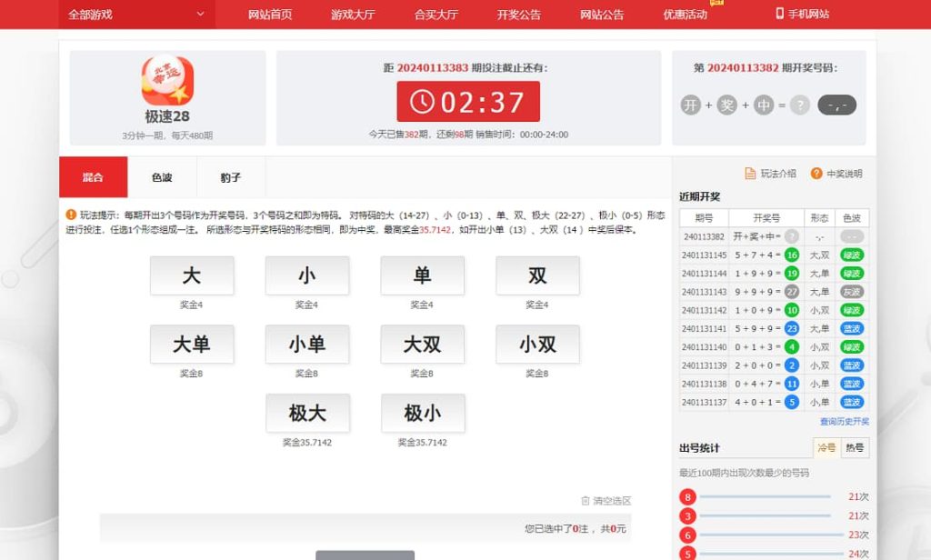The height and width of the screenshot is (560, 931).
Task: Click a 绿波 color badge in the results table
Action: (851, 256)
